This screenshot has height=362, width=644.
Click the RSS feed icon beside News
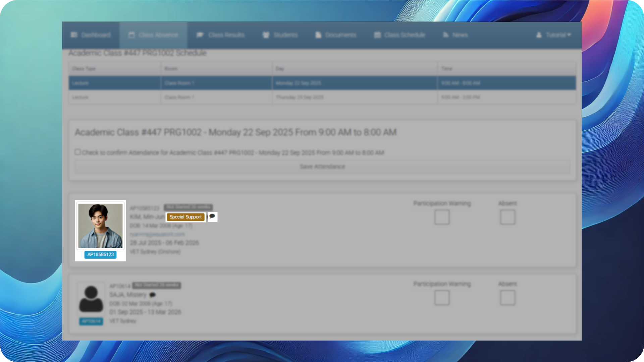pos(446,35)
